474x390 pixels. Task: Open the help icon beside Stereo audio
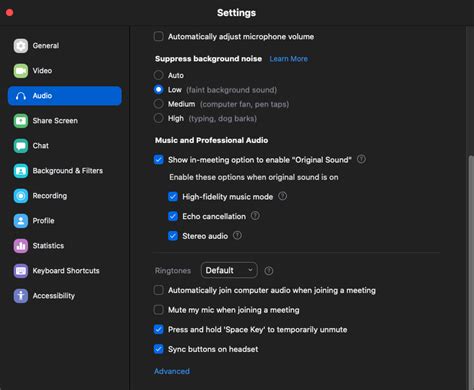coord(237,235)
